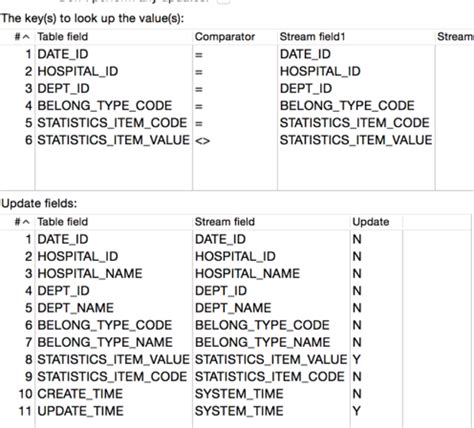This screenshot has height=428, width=474.
Task: Select the STATISTICS_ITEM_CODE key table field
Action: tap(112, 123)
